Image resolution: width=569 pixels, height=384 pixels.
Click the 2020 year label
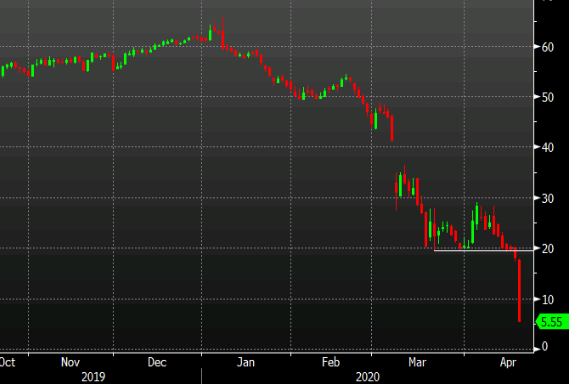[368, 377]
